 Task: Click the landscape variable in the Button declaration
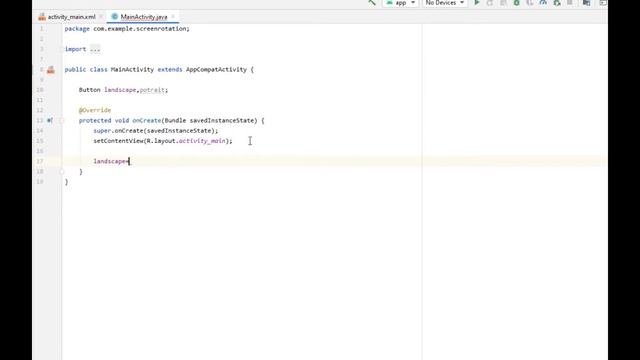click(120, 90)
